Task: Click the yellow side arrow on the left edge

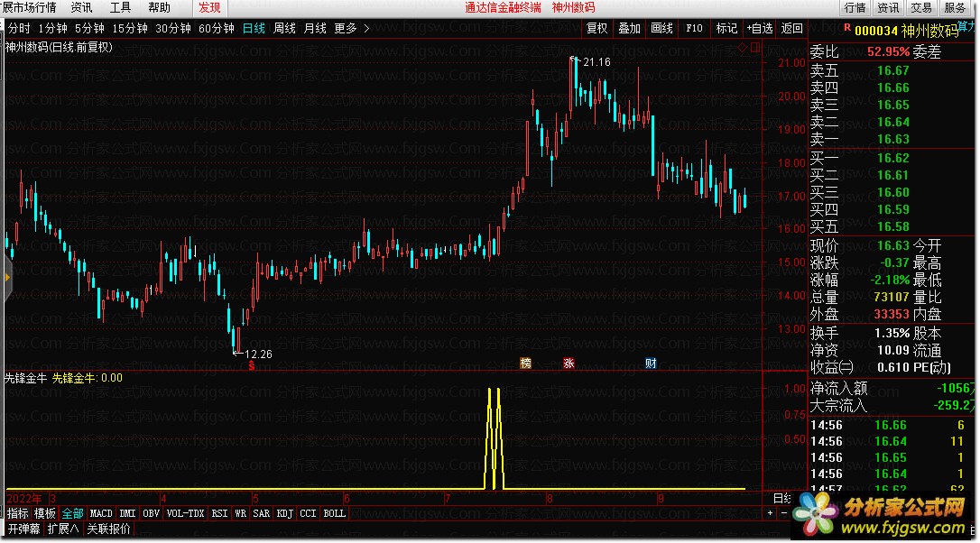Action: click(x=7, y=278)
